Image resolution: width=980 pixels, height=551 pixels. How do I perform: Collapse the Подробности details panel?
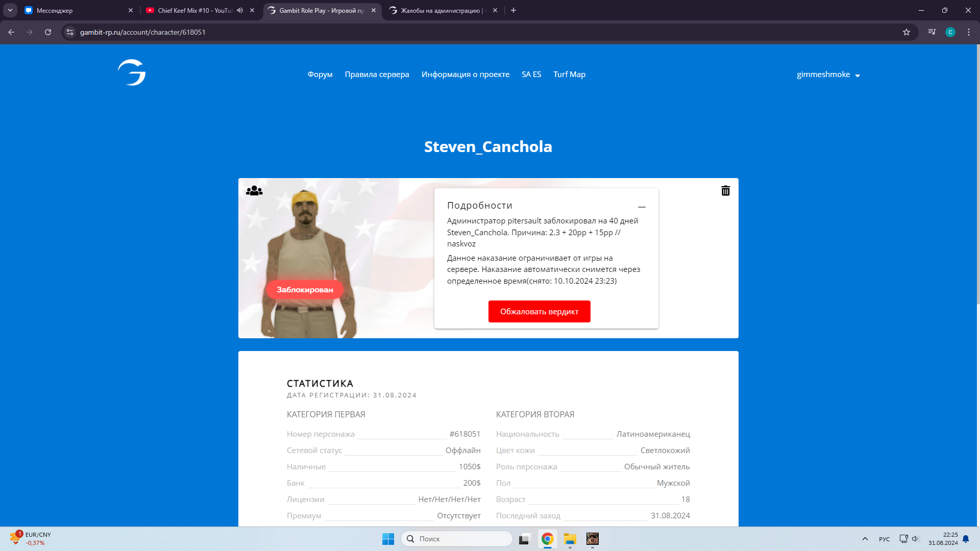[642, 207]
